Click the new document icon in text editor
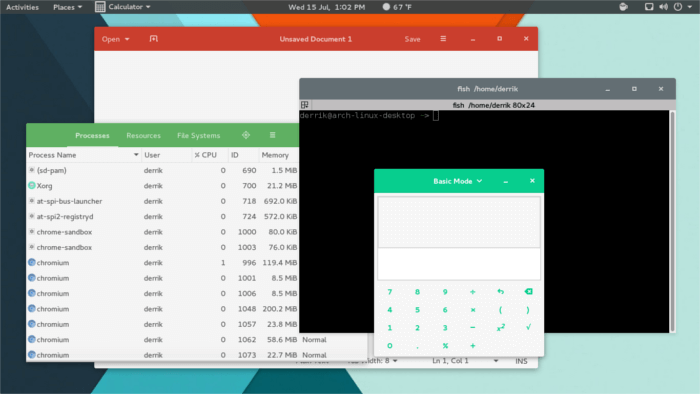The width and height of the screenshot is (700, 394). click(x=154, y=39)
